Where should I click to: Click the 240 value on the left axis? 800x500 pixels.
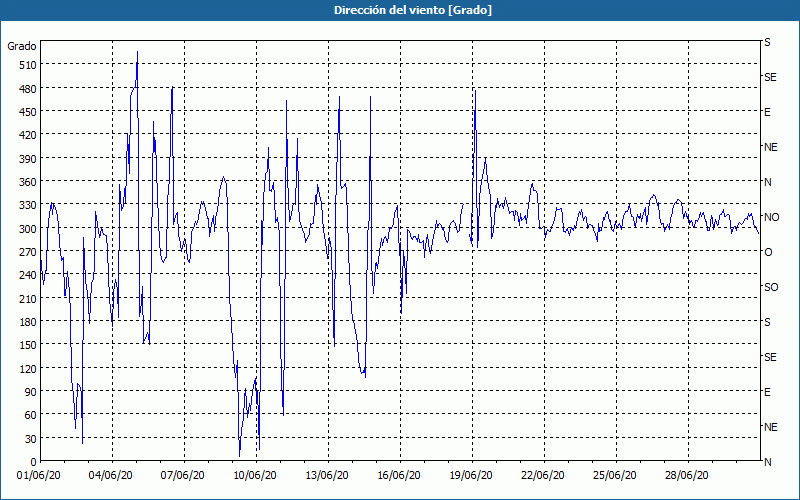[28, 276]
